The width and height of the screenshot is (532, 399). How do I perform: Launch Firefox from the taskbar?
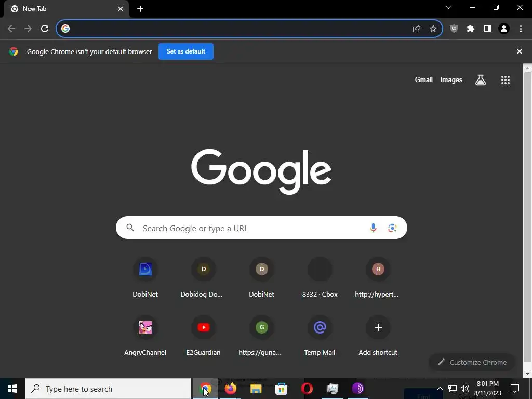pyautogui.click(x=231, y=389)
